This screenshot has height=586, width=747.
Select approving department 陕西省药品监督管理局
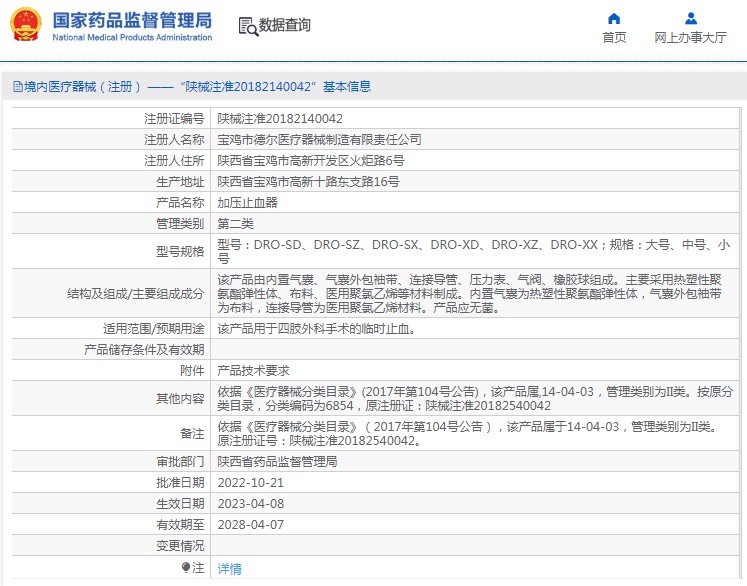pyautogui.click(x=277, y=462)
